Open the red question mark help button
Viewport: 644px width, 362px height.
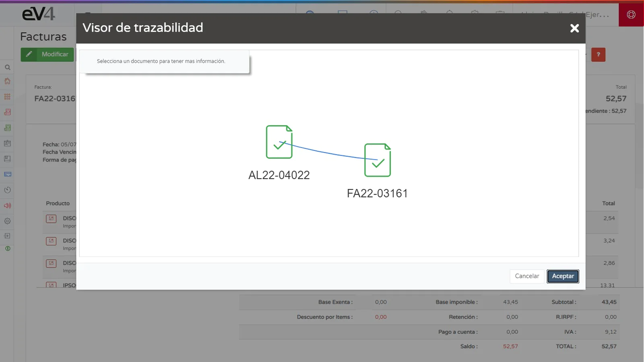[598, 55]
